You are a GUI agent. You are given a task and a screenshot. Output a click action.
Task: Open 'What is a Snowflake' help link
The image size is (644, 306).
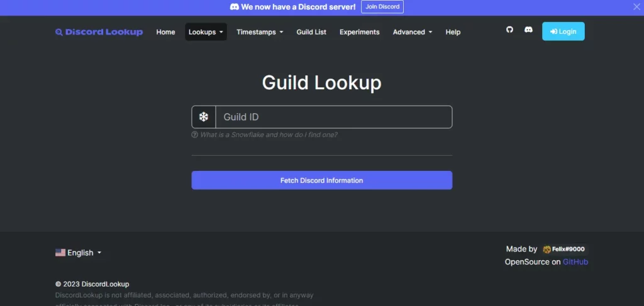coord(269,134)
